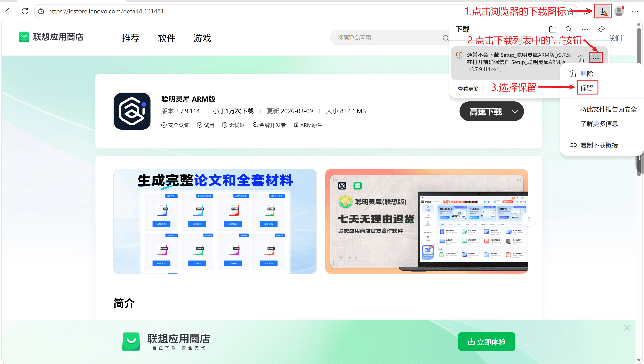The width and height of the screenshot is (644, 364).
Task: Click the 聪明灵犀 app icon
Action: (132, 111)
